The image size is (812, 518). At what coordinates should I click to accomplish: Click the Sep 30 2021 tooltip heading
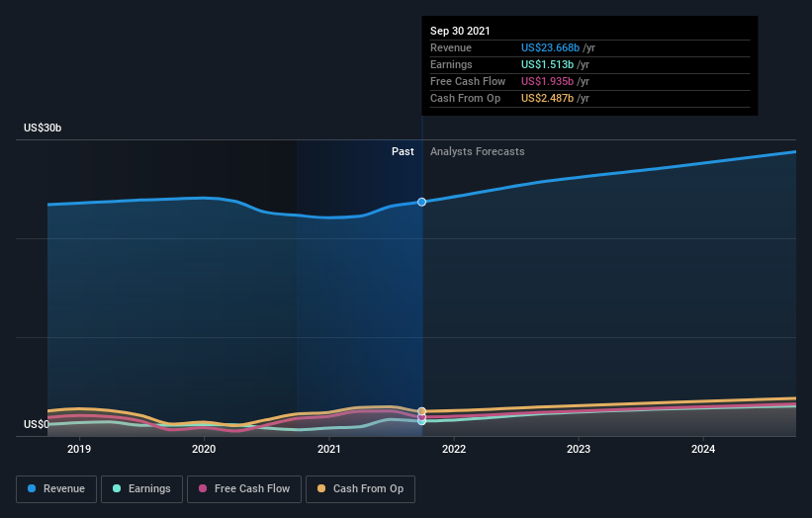[x=460, y=31]
